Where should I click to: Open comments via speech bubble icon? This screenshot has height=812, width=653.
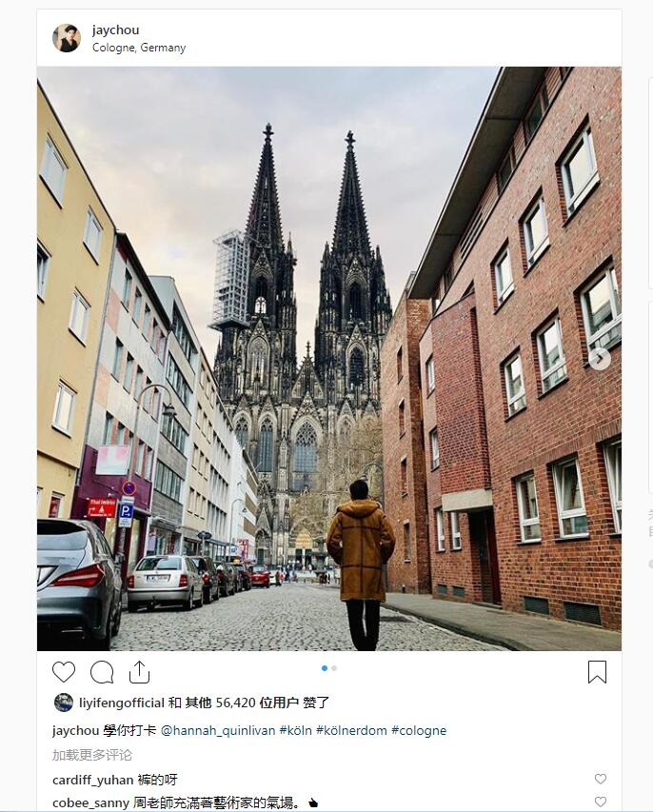[x=102, y=672]
